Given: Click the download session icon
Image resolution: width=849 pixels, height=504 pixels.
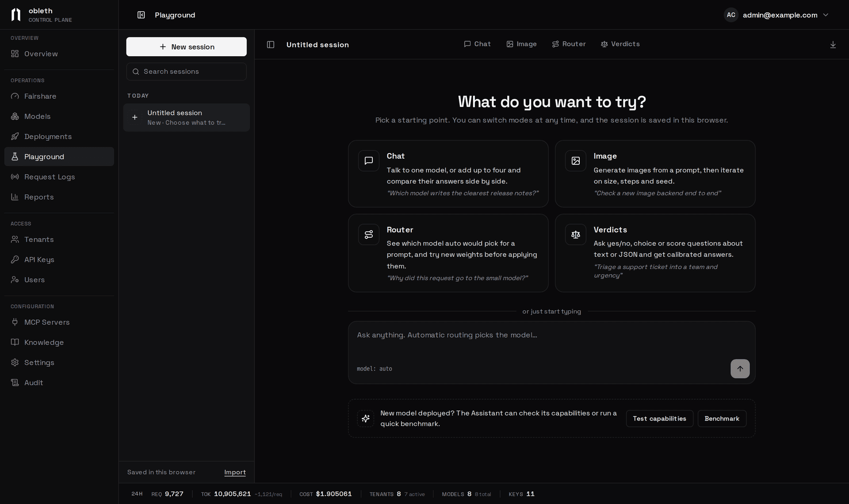Looking at the screenshot, I should tap(833, 45).
